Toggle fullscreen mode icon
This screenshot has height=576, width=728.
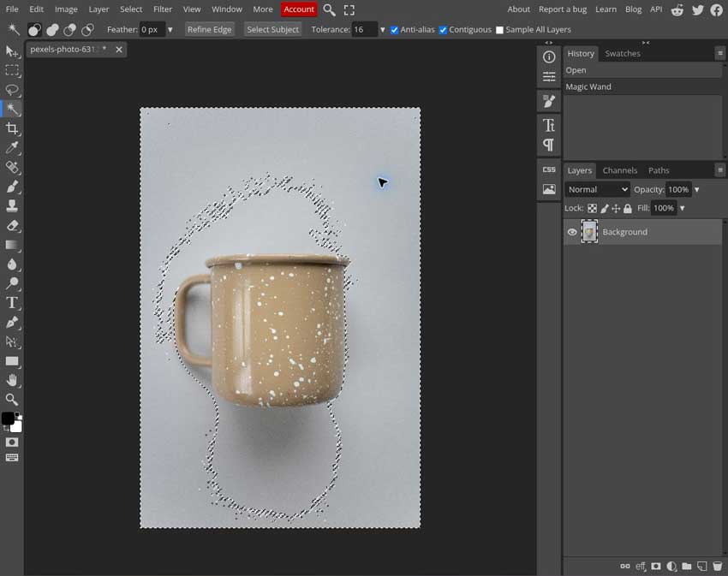pos(349,9)
